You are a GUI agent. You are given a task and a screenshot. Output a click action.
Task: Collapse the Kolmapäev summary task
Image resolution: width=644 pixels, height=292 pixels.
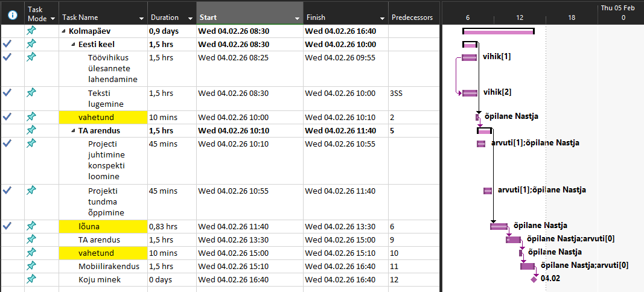(x=63, y=31)
